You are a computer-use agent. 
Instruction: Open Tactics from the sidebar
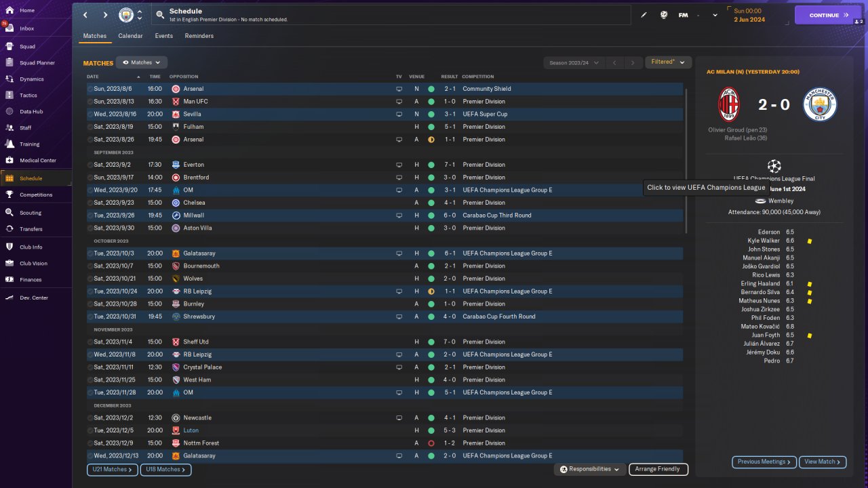point(28,96)
